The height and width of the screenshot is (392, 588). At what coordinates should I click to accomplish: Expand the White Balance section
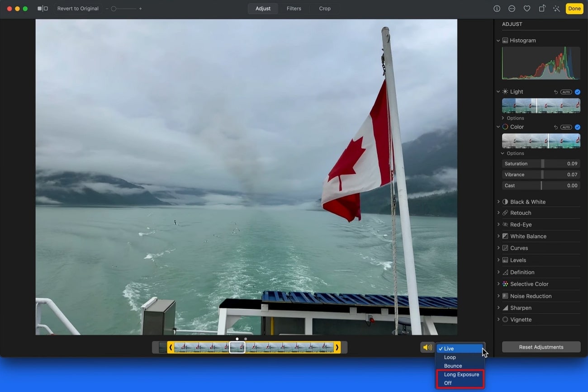(x=498, y=236)
